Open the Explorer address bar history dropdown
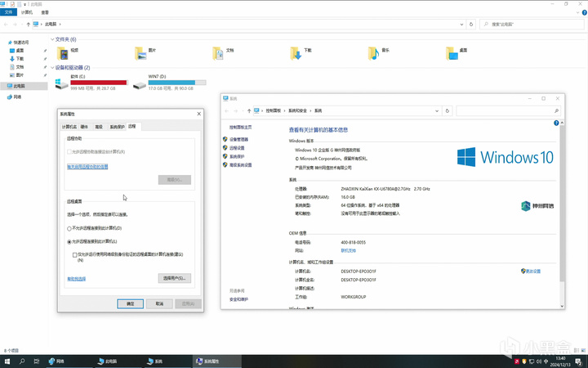The width and height of the screenshot is (588, 368). point(461,24)
